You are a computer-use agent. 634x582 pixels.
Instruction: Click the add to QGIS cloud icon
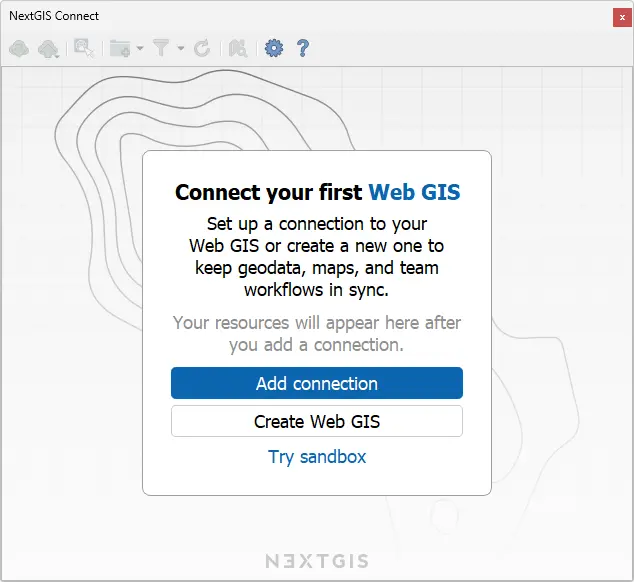pyautogui.click(x=19, y=49)
